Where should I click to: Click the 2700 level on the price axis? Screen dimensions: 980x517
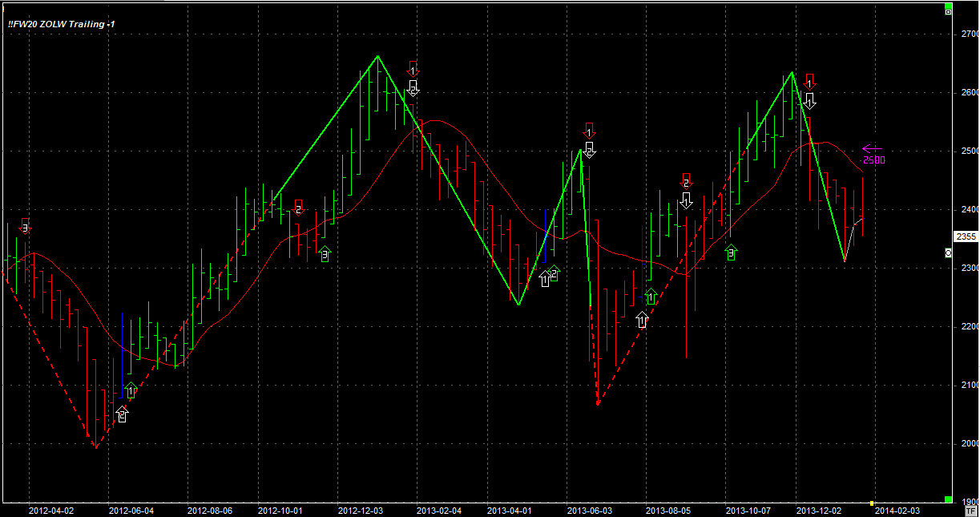tap(968, 34)
